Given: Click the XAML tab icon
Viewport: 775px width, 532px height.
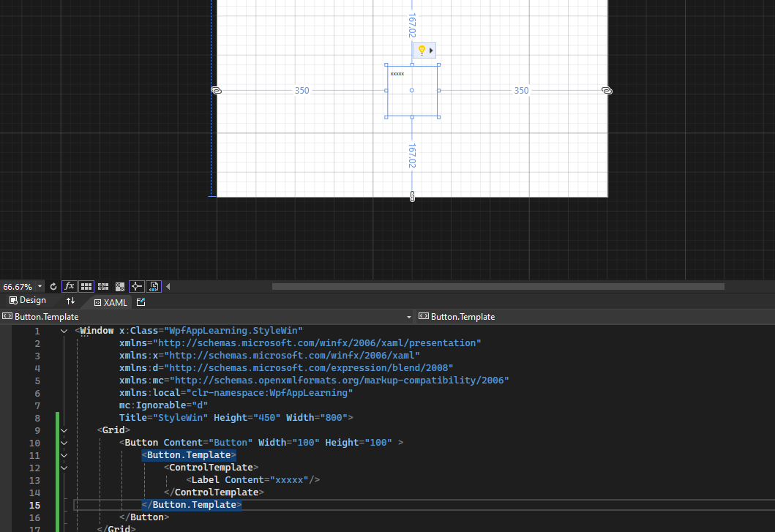Looking at the screenshot, I should pyautogui.click(x=97, y=302).
